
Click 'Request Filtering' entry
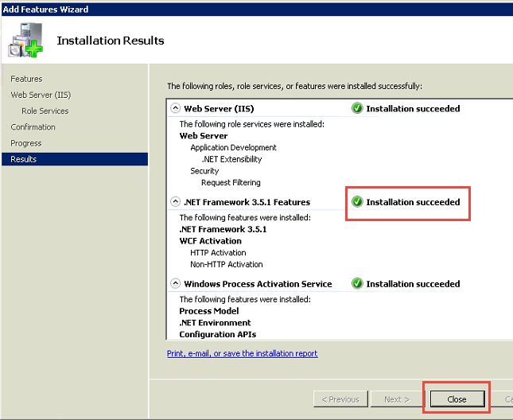(231, 182)
